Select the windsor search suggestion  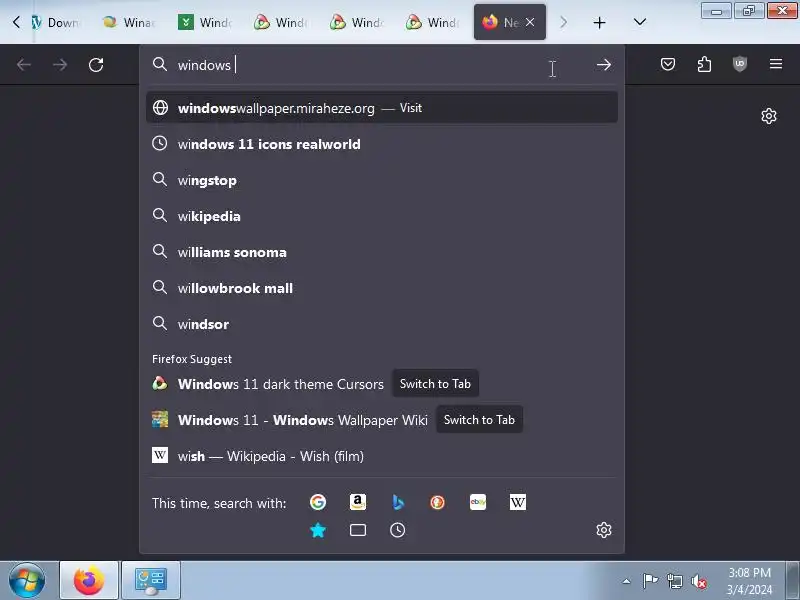pyautogui.click(x=382, y=324)
